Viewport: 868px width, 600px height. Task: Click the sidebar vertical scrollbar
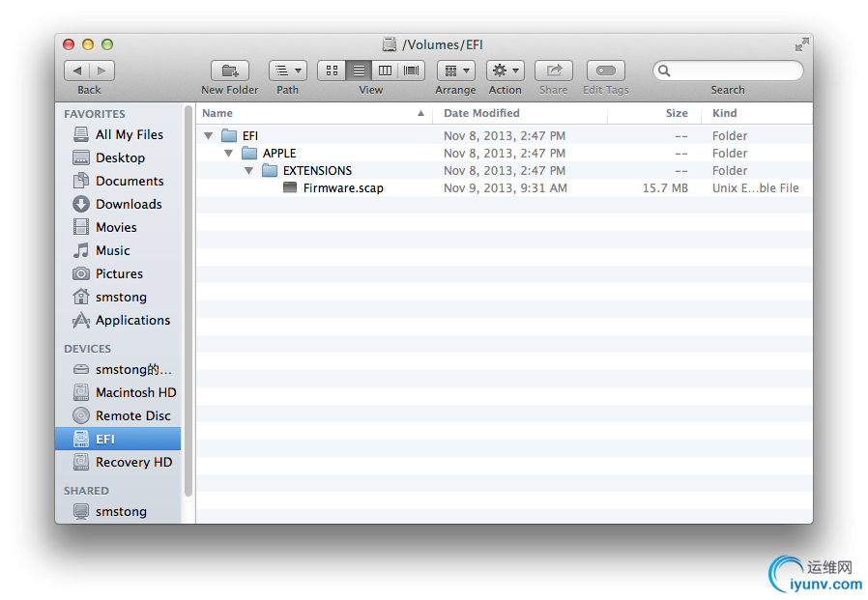point(188,300)
